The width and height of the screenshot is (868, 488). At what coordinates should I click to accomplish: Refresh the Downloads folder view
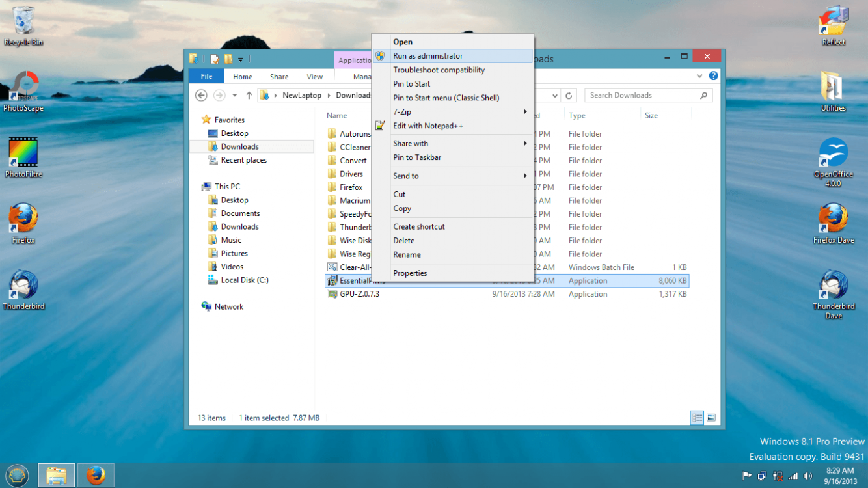point(569,96)
